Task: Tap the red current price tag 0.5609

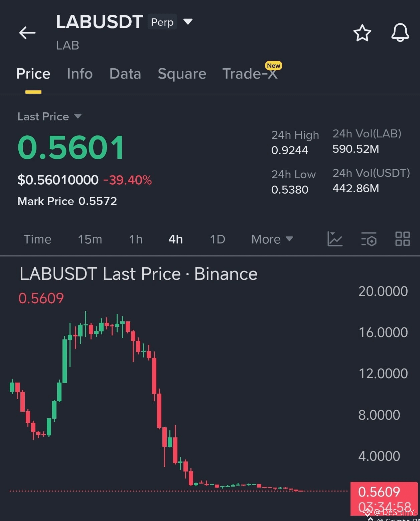Action: [x=384, y=498]
